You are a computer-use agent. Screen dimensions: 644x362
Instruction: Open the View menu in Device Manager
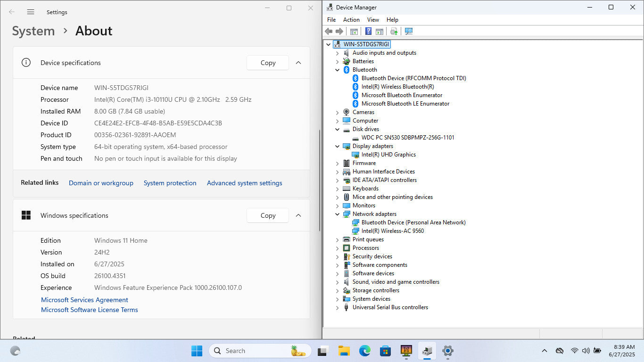click(x=373, y=20)
